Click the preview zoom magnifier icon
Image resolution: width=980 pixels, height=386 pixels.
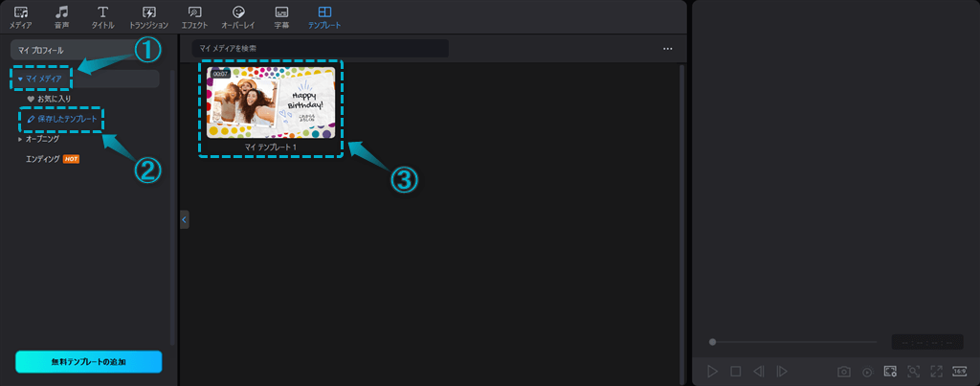click(x=913, y=371)
